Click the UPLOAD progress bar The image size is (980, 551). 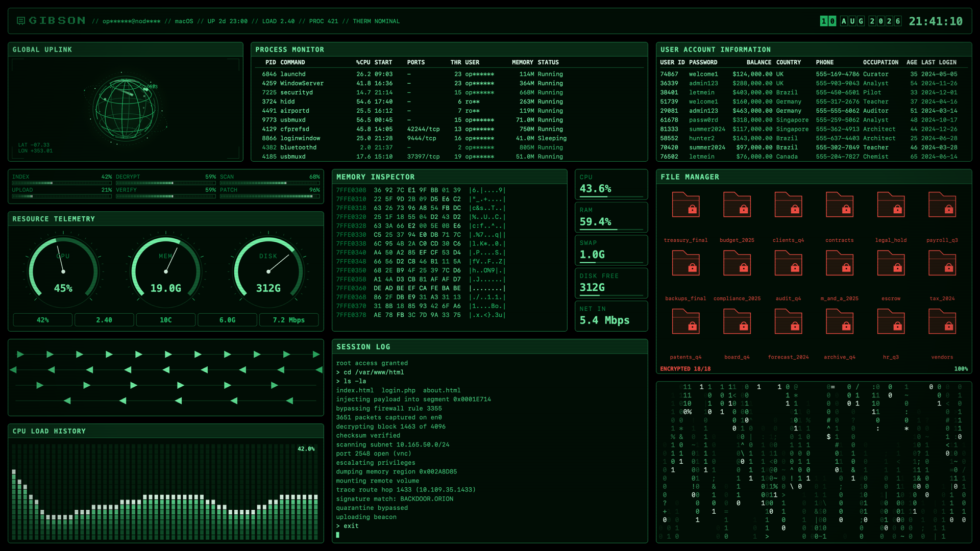coord(62,196)
